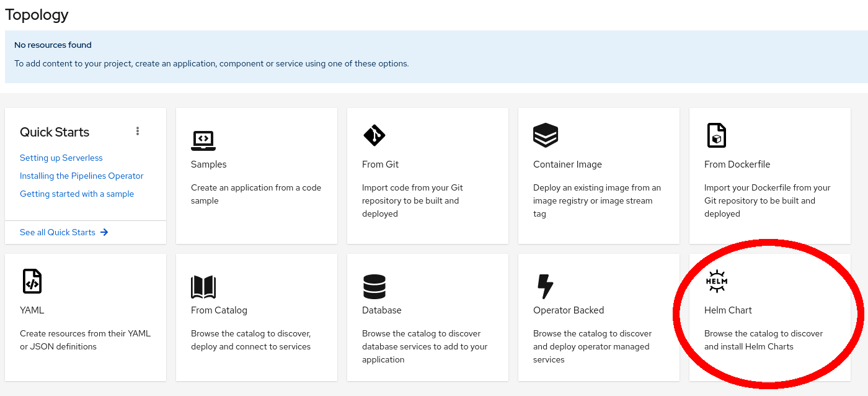Click the From Catalog book icon

pos(203,287)
